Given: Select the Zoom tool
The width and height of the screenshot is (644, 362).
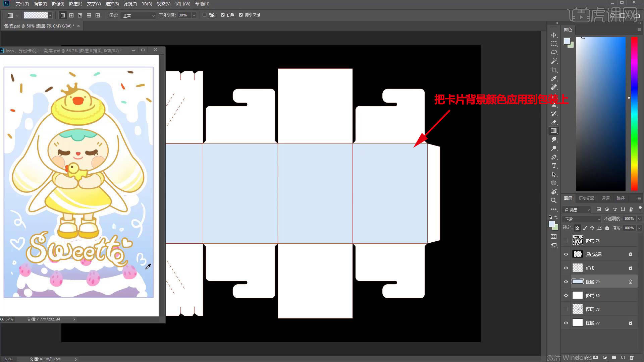Looking at the screenshot, I should (x=554, y=201).
